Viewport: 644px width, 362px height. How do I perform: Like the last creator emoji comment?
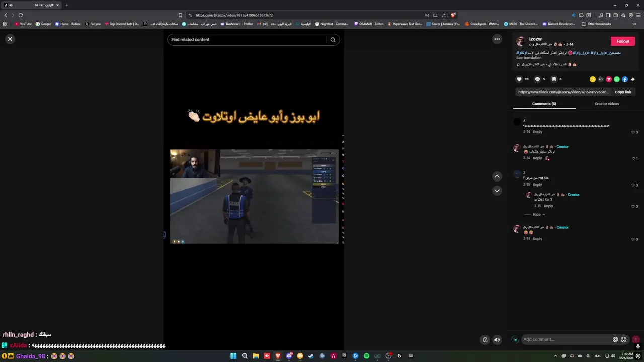click(x=633, y=239)
